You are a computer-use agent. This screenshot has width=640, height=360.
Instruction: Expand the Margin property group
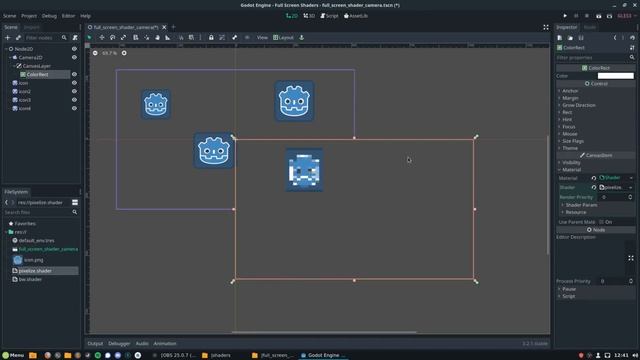click(x=570, y=98)
